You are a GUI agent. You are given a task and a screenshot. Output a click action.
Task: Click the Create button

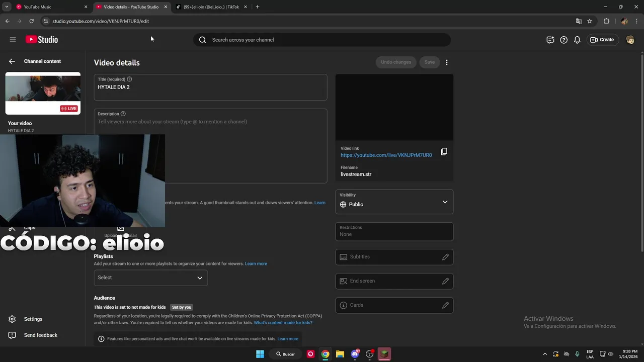point(602,40)
